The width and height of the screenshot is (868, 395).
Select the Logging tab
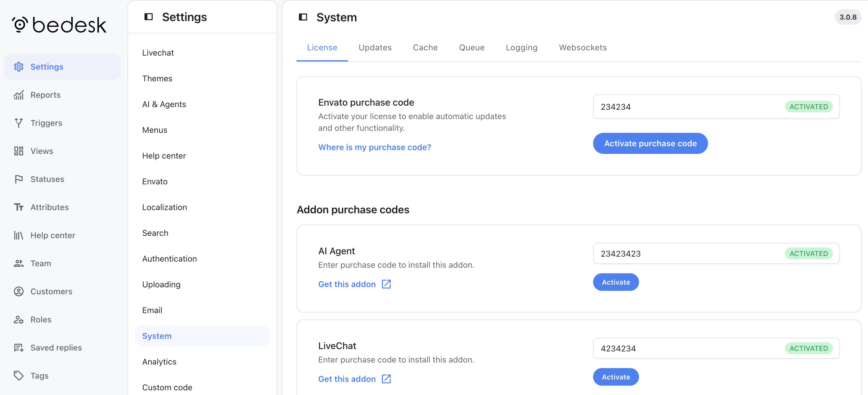(522, 47)
